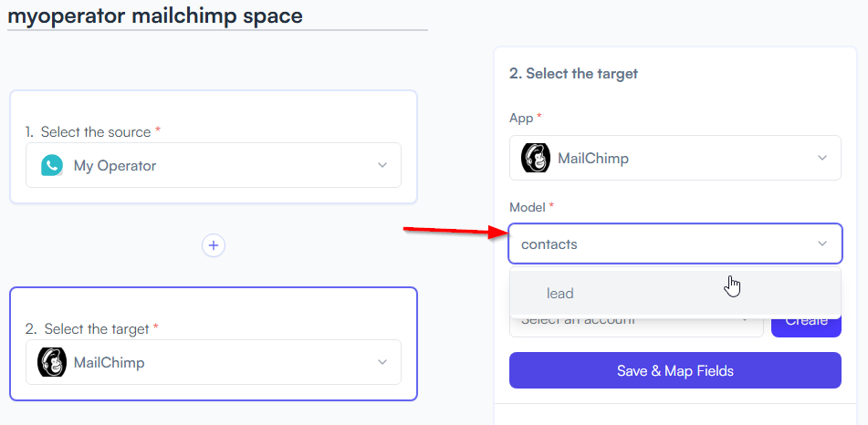Select the target card labeled step 2
This screenshot has height=425, width=868.
pos(214,344)
